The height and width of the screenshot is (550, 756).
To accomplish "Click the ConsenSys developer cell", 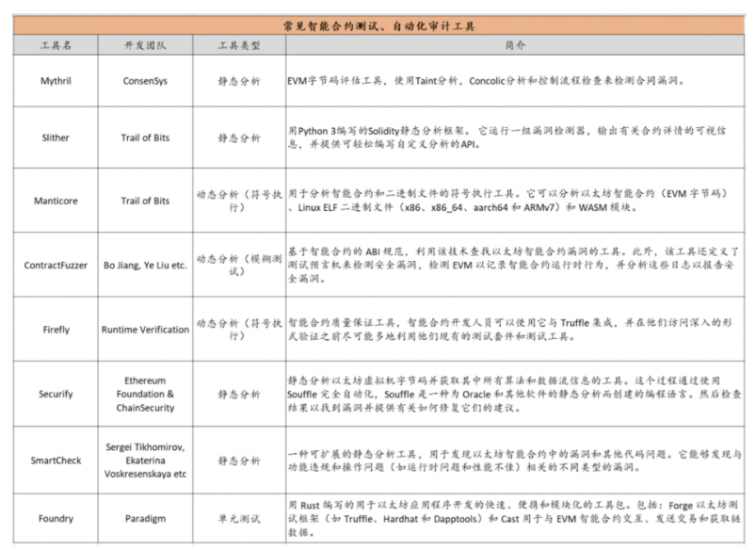I will click(145, 81).
